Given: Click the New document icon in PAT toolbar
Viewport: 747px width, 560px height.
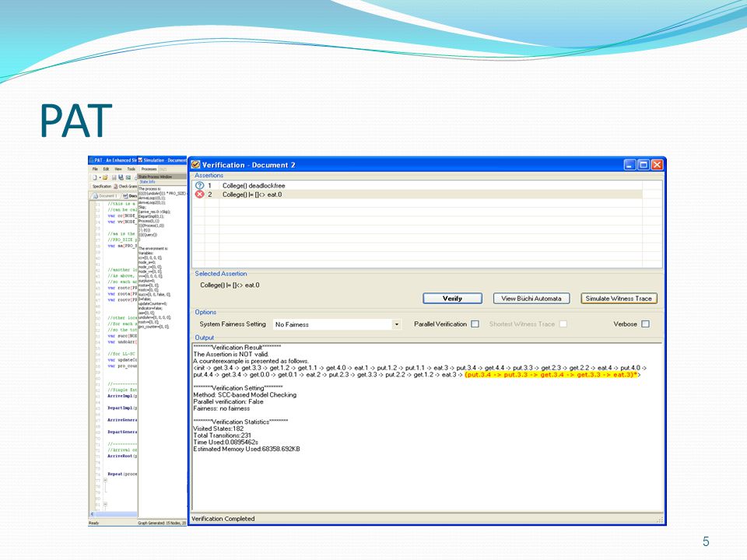Looking at the screenshot, I should [95, 177].
